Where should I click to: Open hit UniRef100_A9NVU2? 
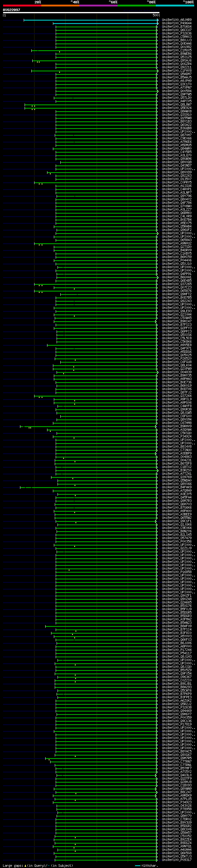tap(177, 244)
